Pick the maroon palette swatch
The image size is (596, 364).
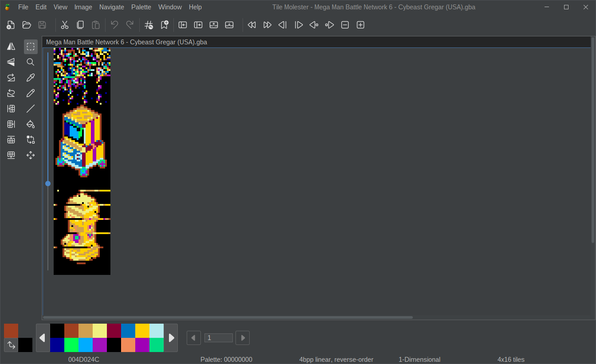114,331
